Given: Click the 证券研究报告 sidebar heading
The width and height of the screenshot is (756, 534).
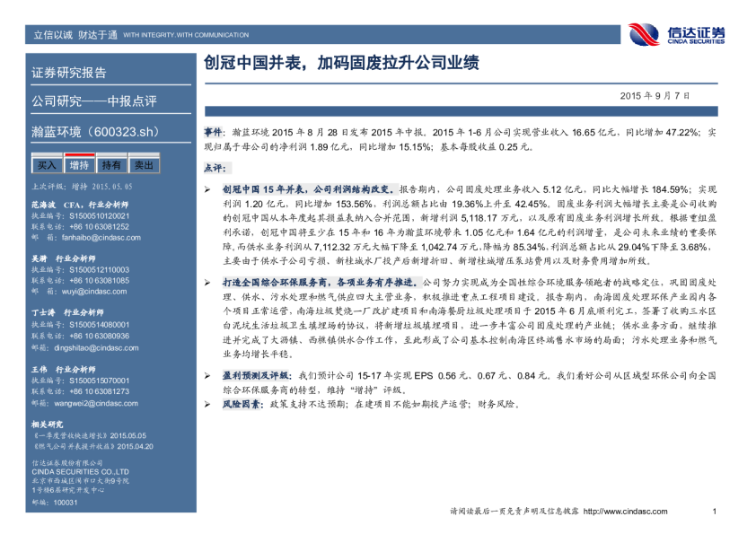Looking at the screenshot, I should coord(69,73).
